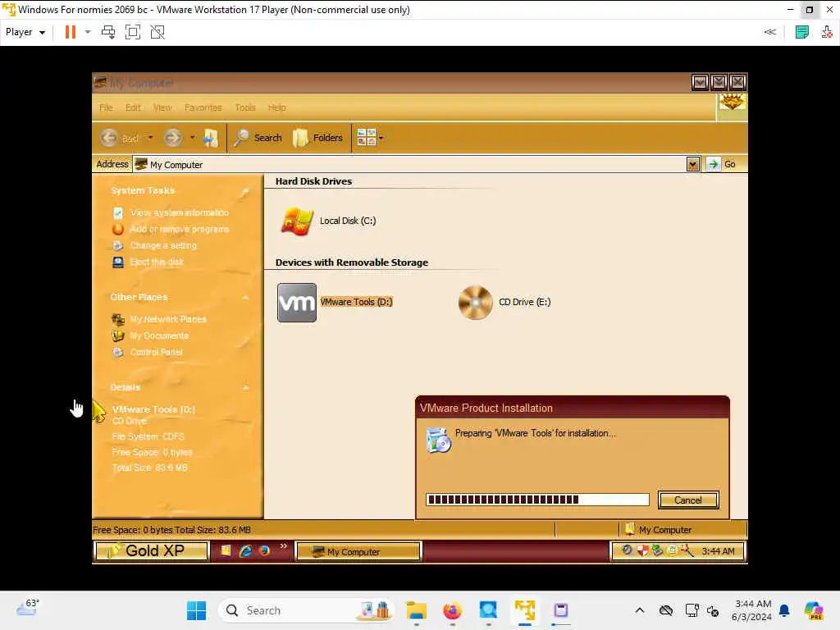Click the XP tray clock showing 3:44 AM
Screen dimensions: 840x630
click(x=718, y=551)
